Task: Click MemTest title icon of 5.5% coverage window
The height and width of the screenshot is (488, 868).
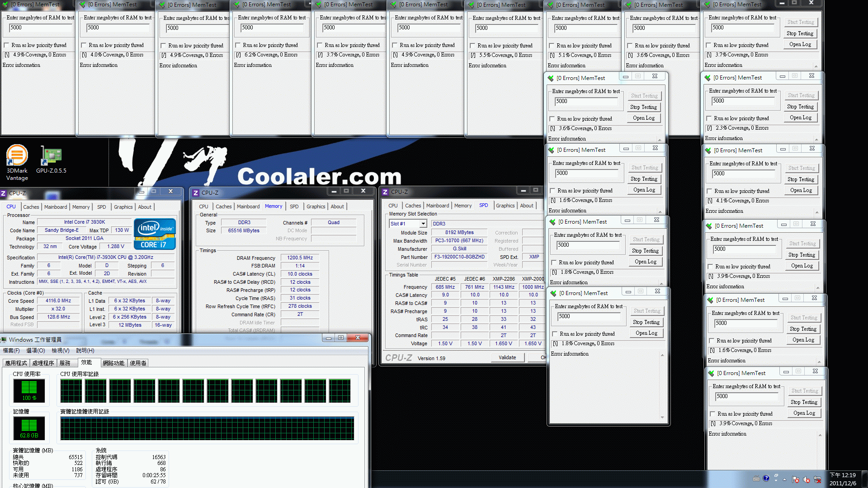Action: point(471,5)
